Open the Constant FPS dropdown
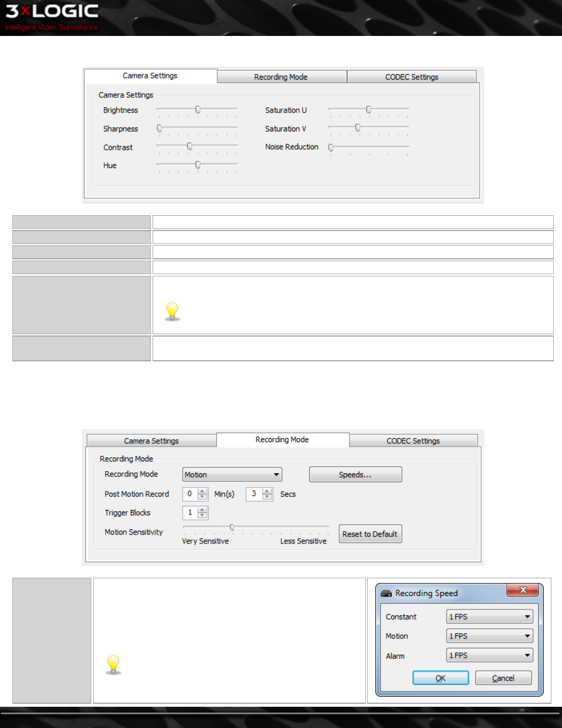 [x=490, y=617]
